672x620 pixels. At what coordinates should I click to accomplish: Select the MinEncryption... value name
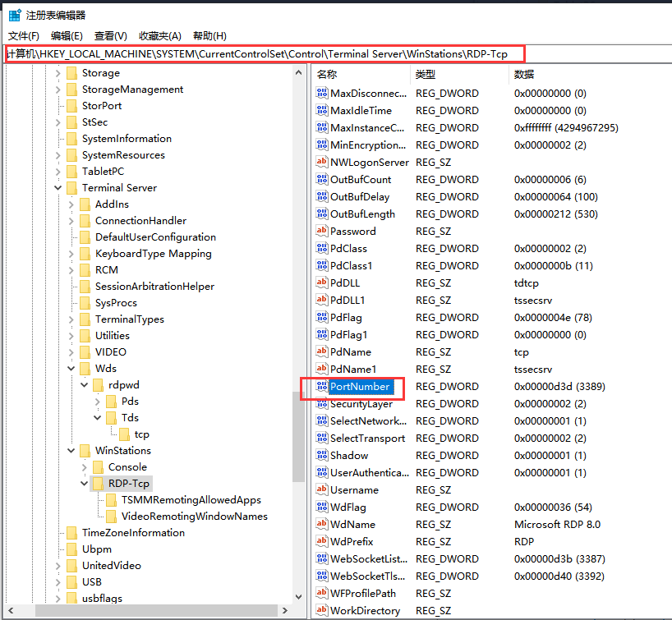coord(368,145)
